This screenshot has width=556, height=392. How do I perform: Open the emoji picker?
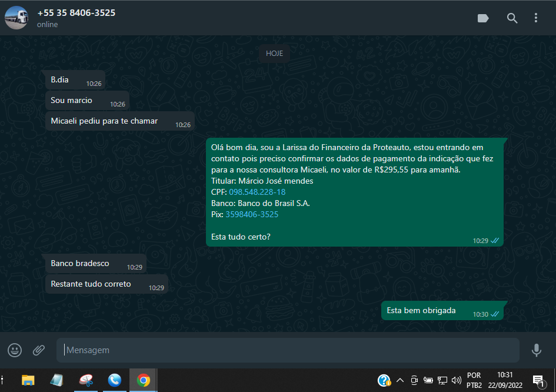15,350
